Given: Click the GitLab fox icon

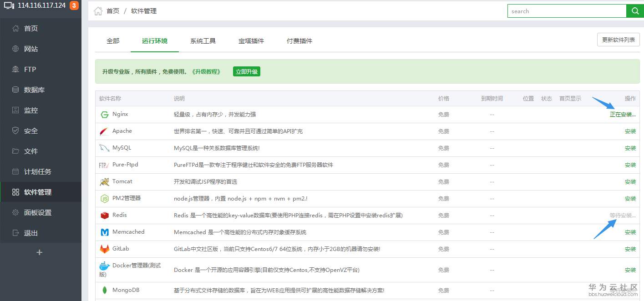Looking at the screenshot, I should coord(105,249).
